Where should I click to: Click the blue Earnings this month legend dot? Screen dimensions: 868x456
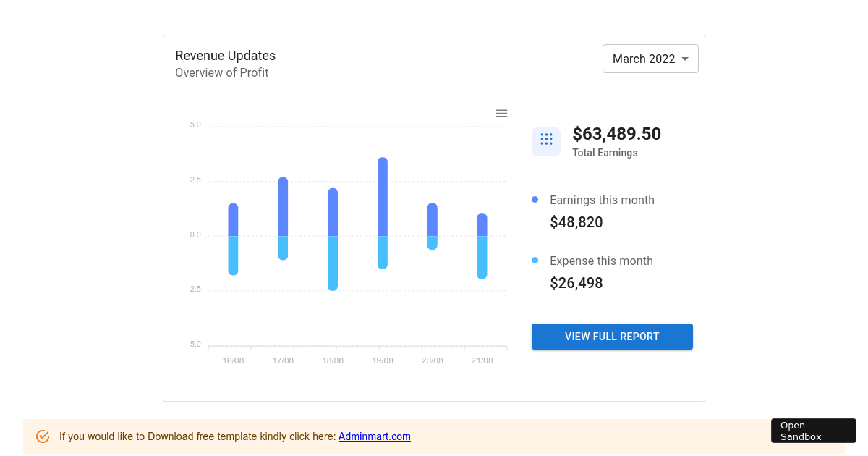535,199
